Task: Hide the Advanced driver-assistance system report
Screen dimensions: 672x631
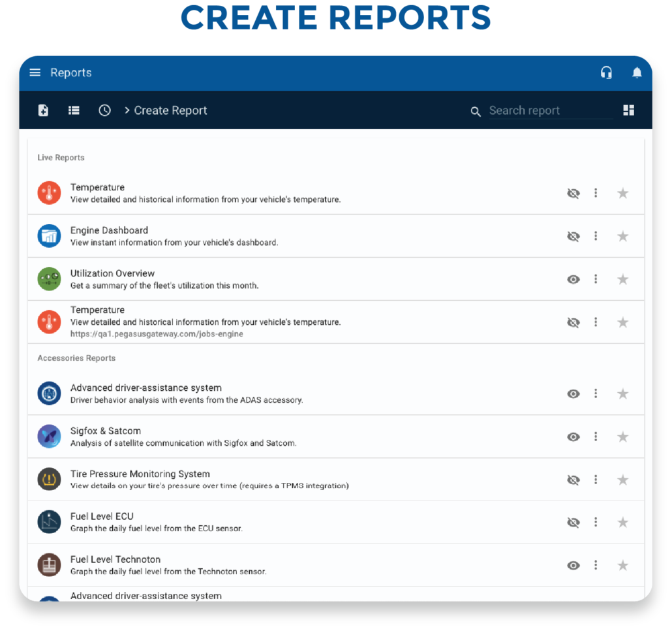Action: pyautogui.click(x=573, y=394)
